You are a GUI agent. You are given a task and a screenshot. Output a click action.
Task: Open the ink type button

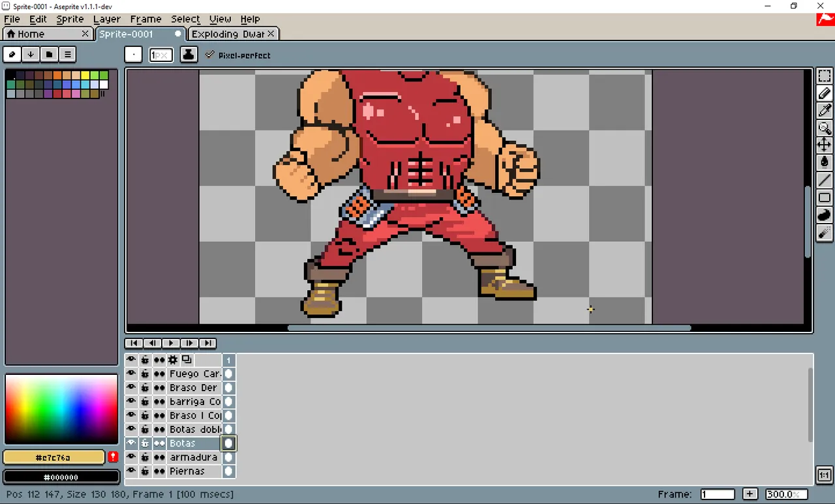pyautogui.click(x=189, y=55)
